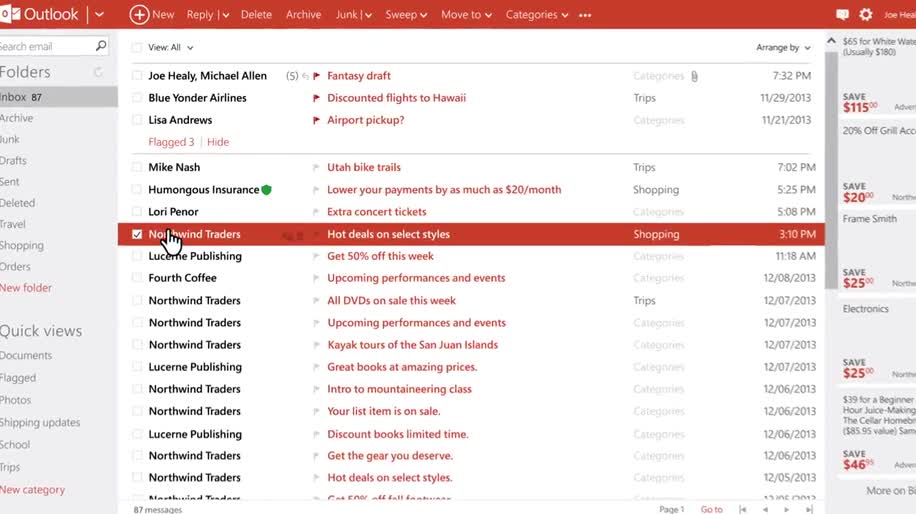Show the Shipping updates quick view
The height and width of the screenshot is (514, 916).
coord(40,422)
